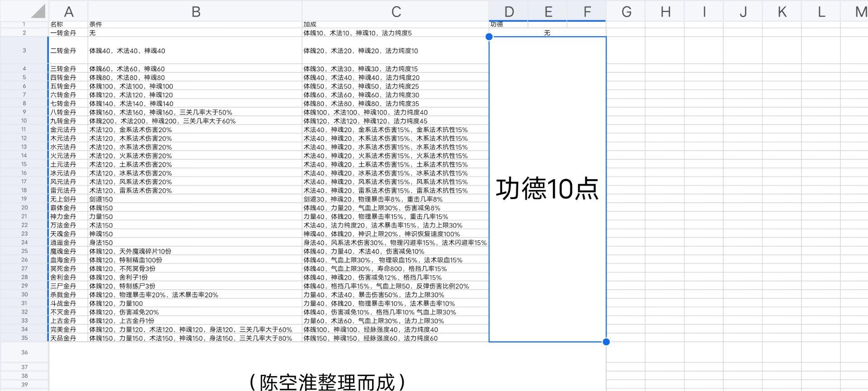Screen dimensions: 868x391
Task: Select column G header
Action: [x=626, y=12]
